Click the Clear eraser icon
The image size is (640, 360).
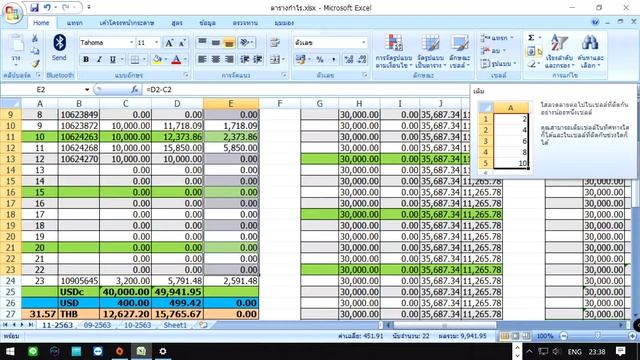pyautogui.click(x=531, y=64)
